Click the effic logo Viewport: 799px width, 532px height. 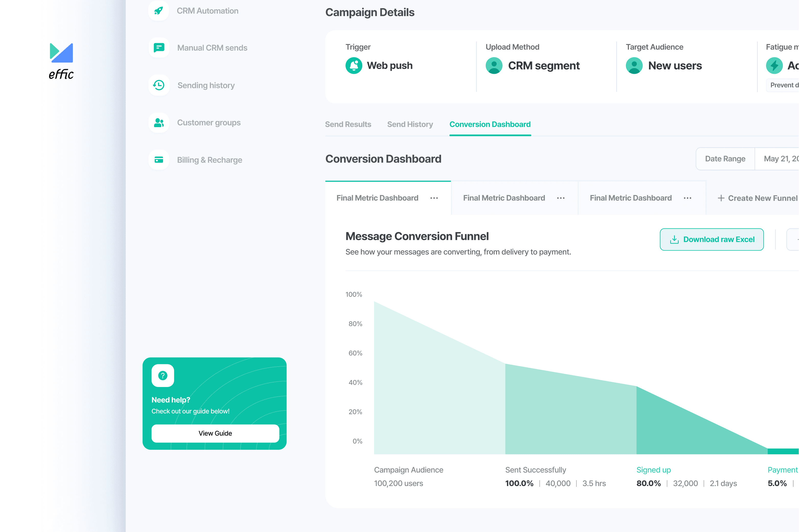click(61, 61)
